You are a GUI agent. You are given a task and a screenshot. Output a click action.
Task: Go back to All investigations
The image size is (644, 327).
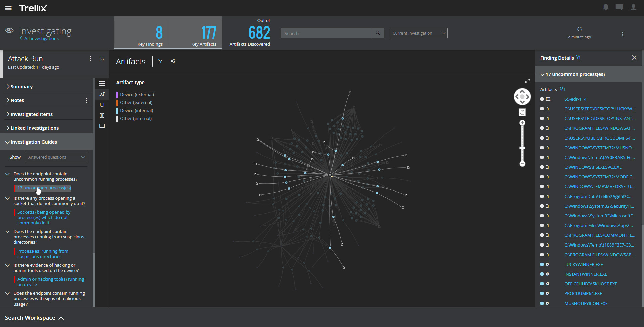[x=41, y=39]
